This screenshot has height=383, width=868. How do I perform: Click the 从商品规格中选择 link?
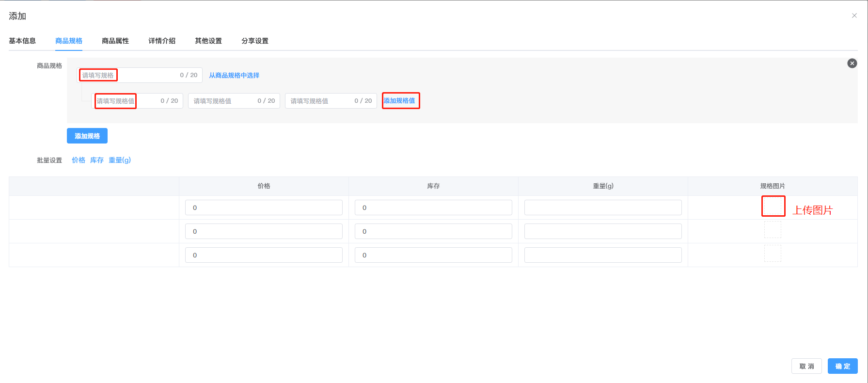[234, 75]
